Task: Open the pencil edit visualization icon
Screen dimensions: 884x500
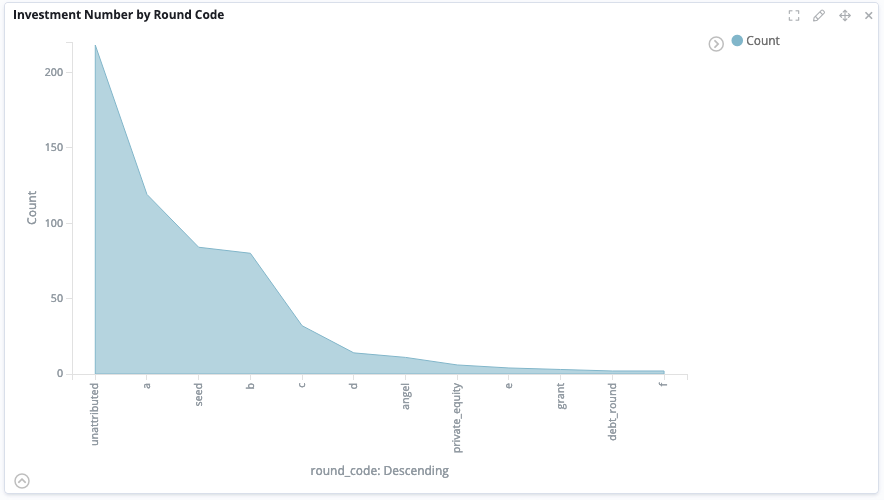Action: [x=819, y=15]
